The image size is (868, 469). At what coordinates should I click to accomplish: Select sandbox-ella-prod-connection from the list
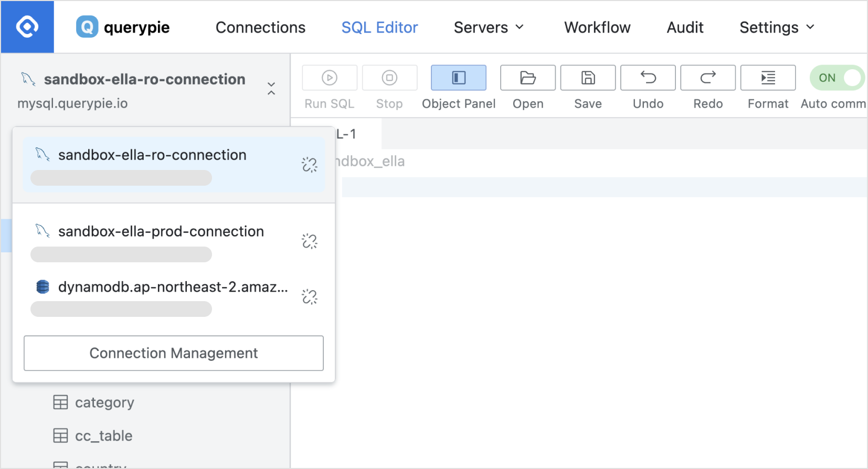[x=174, y=241]
